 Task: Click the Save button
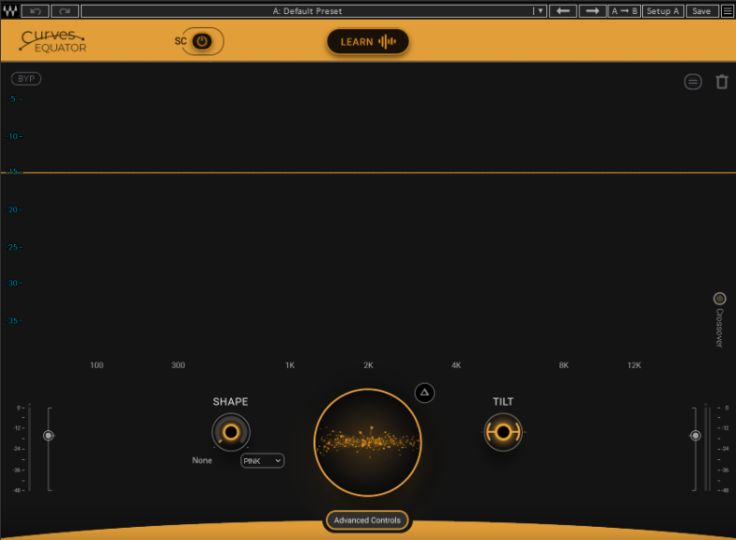pyautogui.click(x=701, y=11)
